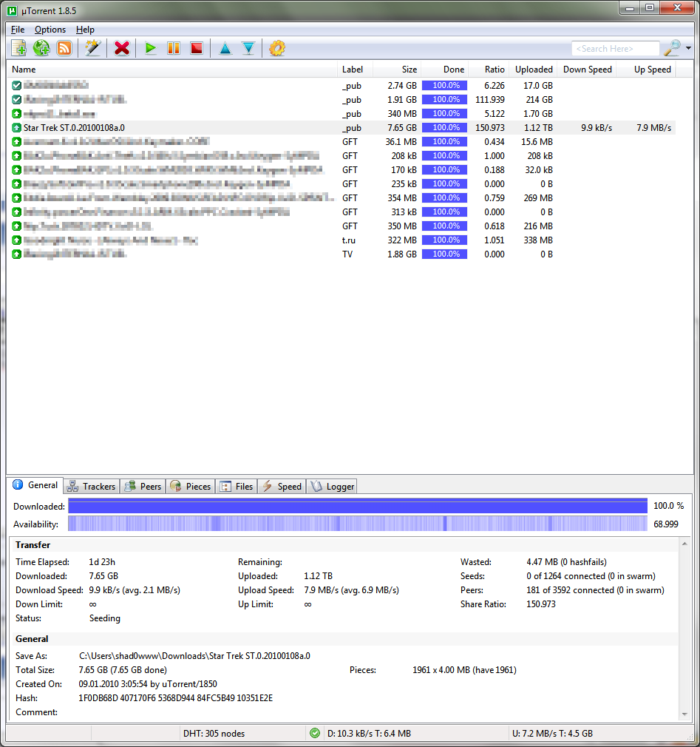
Task: Click the 9.9 kB/s down speed cell
Action: click(597, 128)
